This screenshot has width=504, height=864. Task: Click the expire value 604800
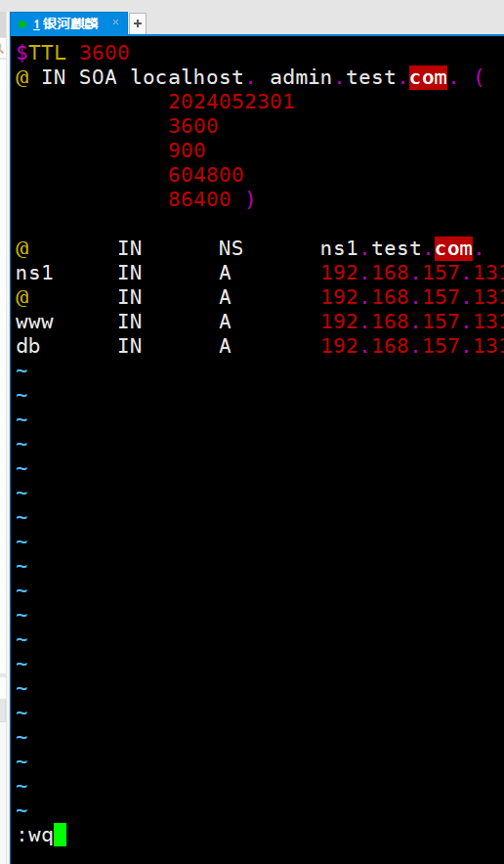tap(206, 175)
